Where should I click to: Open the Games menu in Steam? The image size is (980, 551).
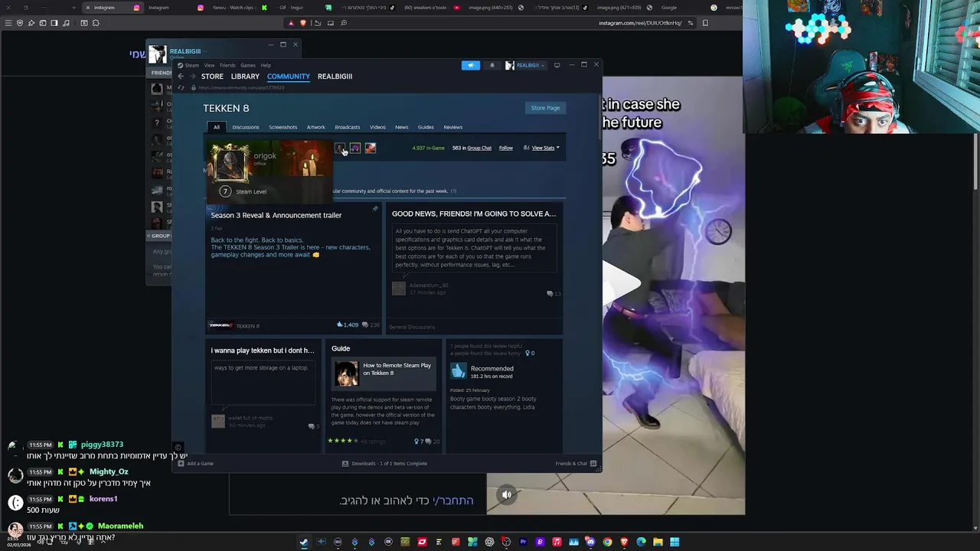click(248, 65)
